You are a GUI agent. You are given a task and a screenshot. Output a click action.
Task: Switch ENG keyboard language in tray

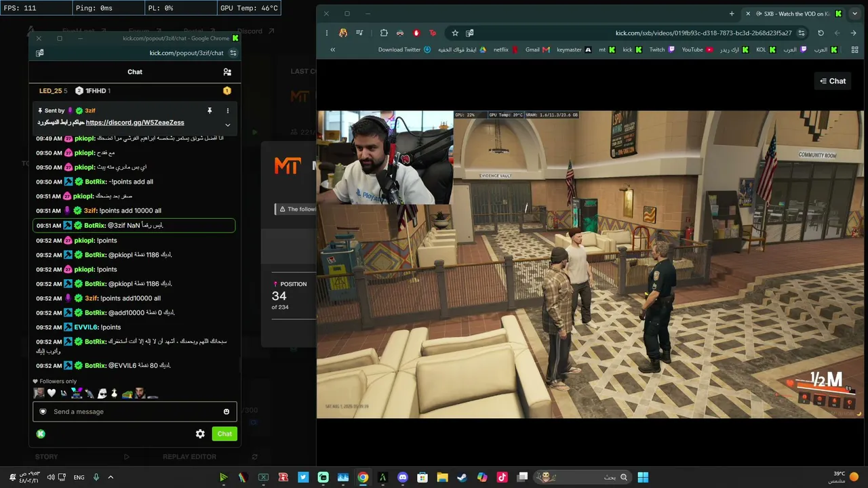tap(79, 477)
